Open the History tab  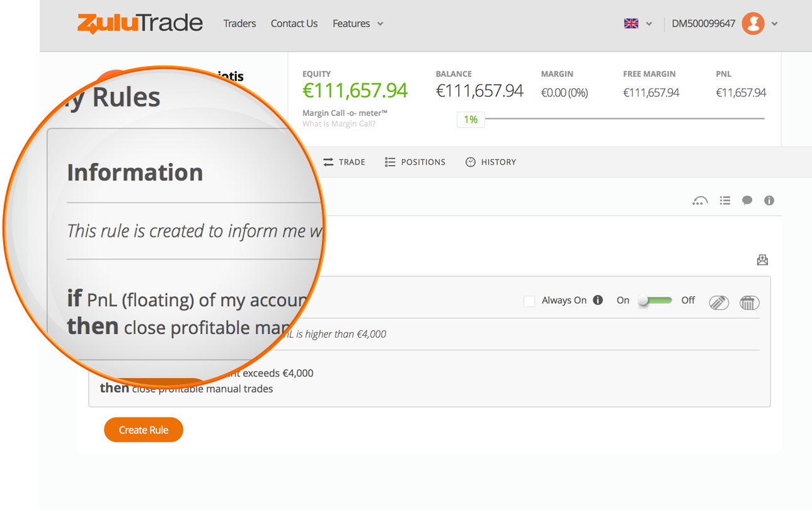coord(491,162)
